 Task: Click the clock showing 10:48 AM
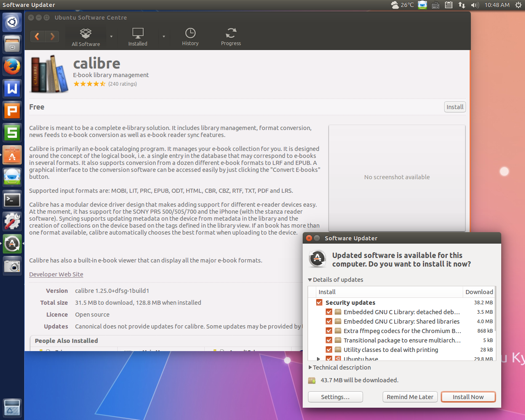coord(497,5)
